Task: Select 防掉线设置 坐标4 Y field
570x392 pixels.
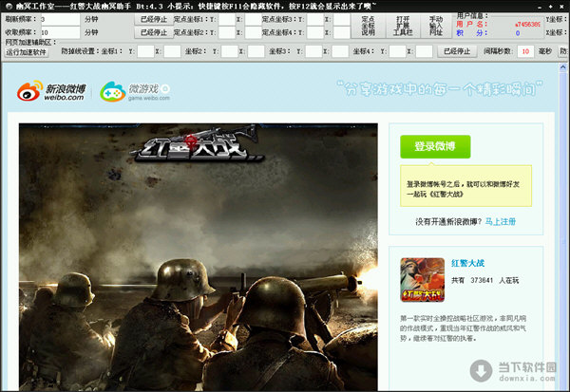Action: click(397, 51)
